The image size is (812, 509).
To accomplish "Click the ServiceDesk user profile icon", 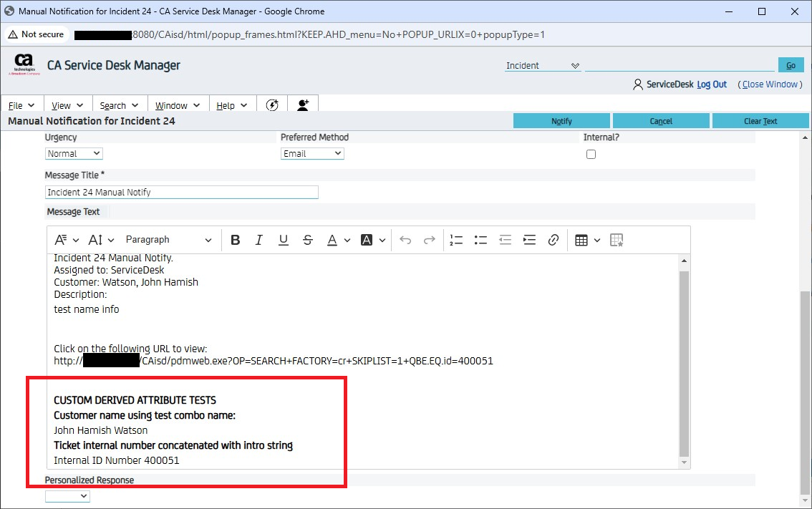I will pyautogui.click(x=638, y=84).
